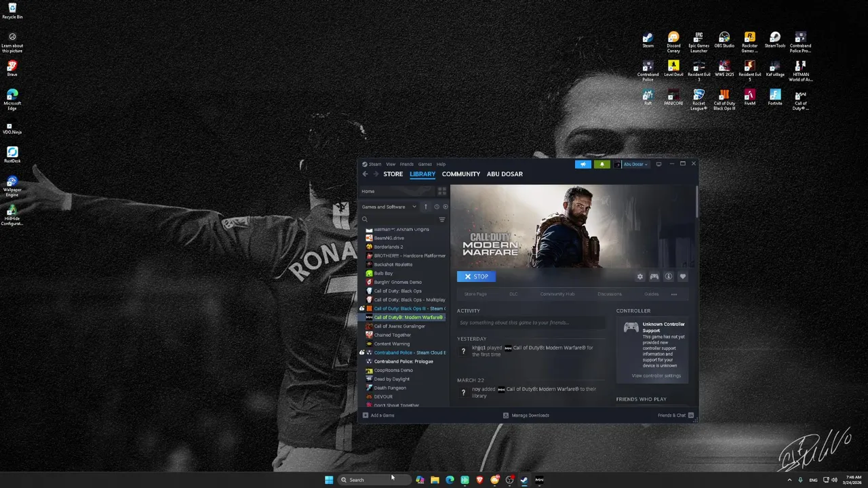868x488 pixels.
Task: Click the library search field
Action: [x=399, y=220]
